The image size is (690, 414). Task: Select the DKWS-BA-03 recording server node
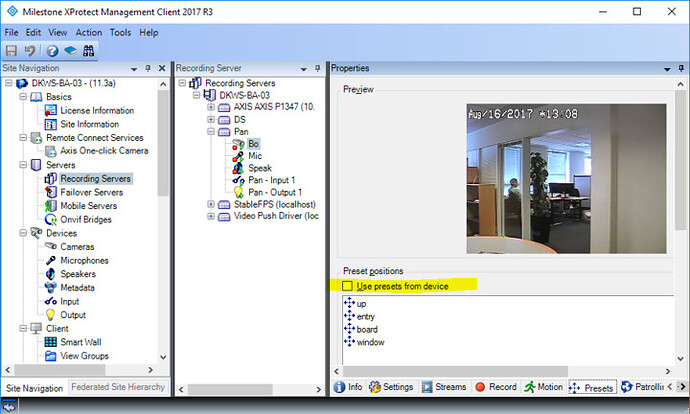tap(245, 95)
